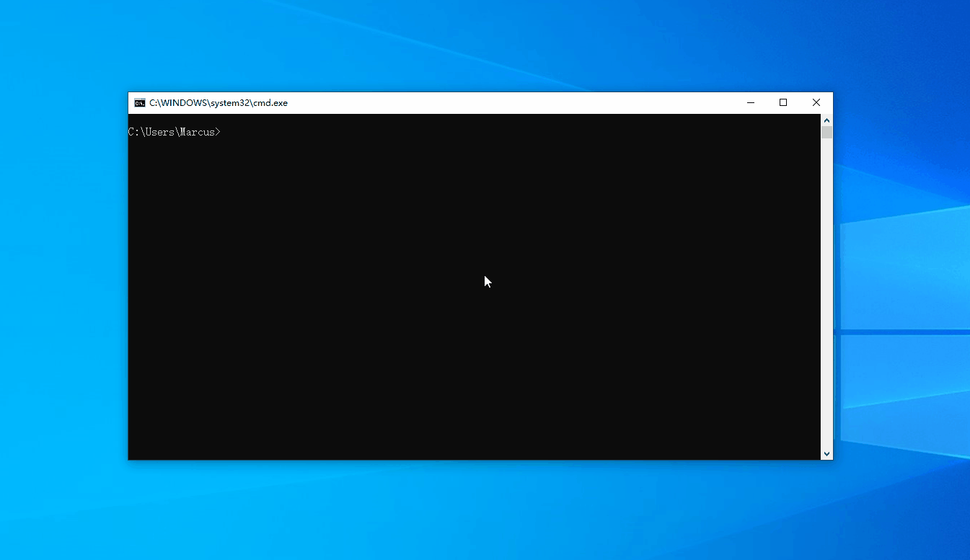This screenshot has height=560, width=970.
Task: Click the scrollbar down arrow in Command Prompt
Action: pyautogui.click(x=827, y=454)
